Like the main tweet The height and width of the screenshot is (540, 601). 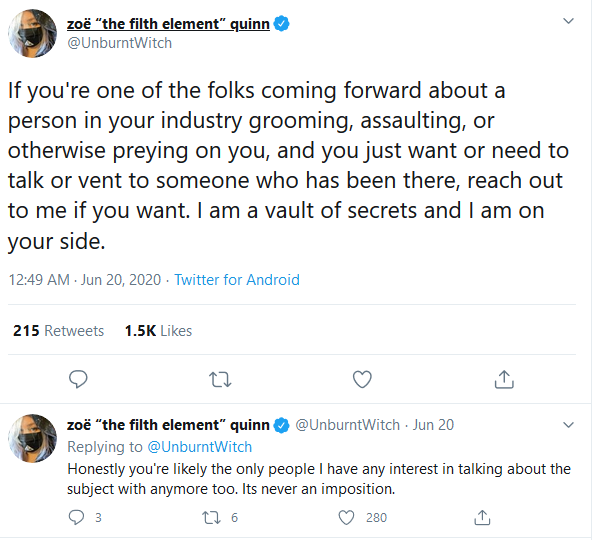pos(363,379)
